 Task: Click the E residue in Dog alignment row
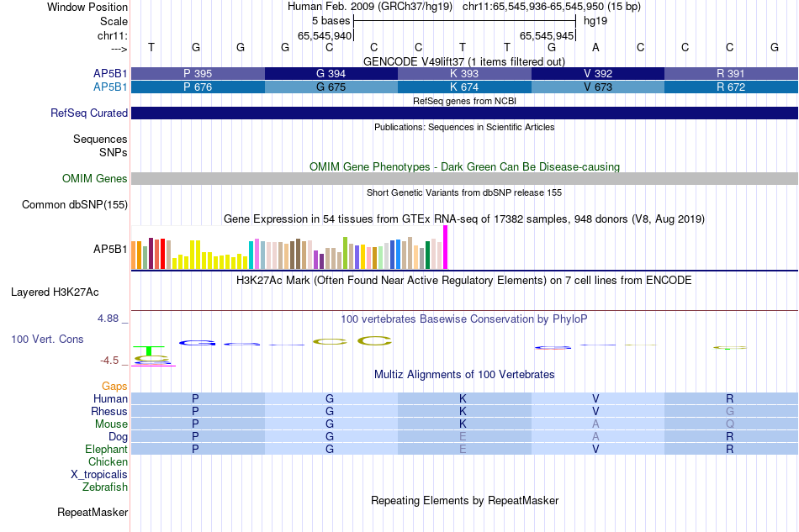pyautogui.click(x=463, y=437)
